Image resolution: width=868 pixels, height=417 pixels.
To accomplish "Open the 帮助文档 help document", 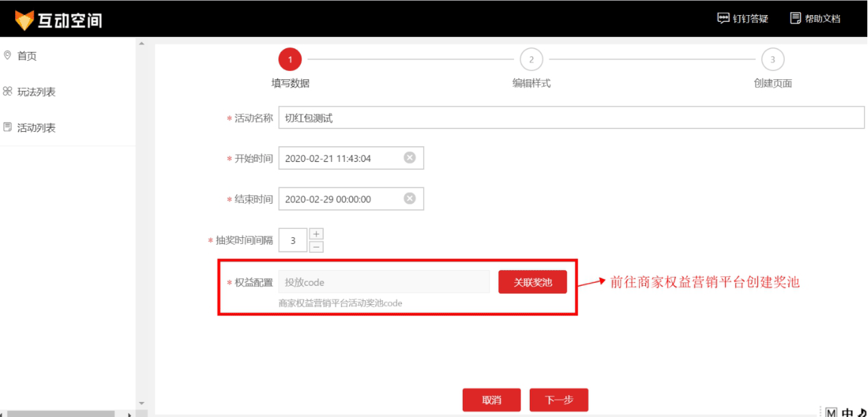I will pos(815,18).
